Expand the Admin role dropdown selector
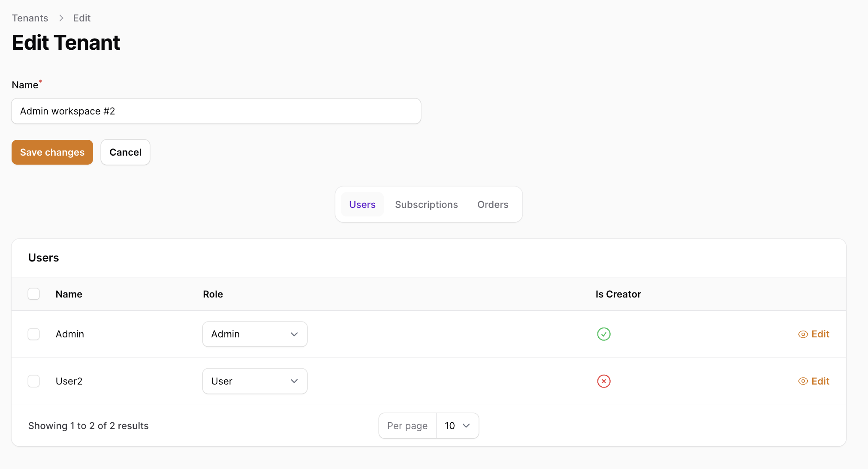 [255, 334]
